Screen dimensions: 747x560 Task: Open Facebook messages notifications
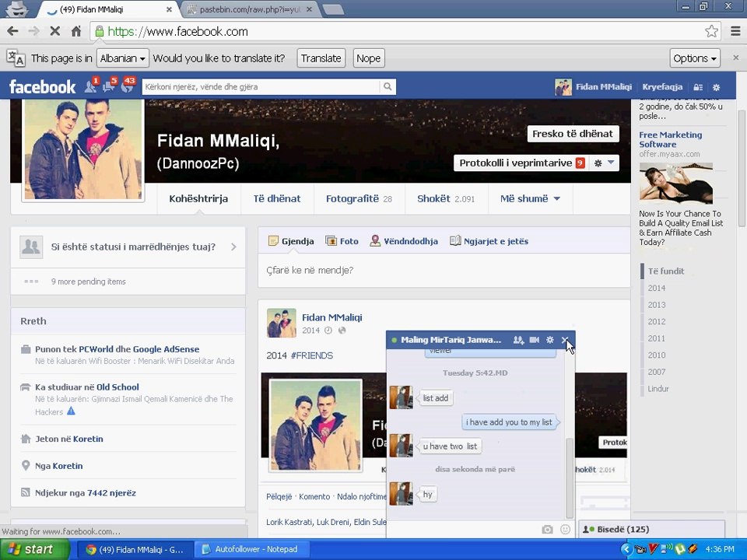click(109, 86)
